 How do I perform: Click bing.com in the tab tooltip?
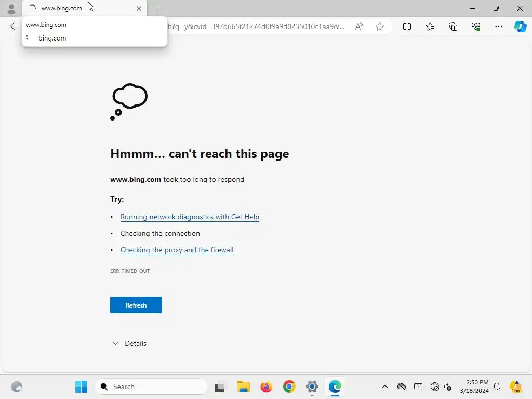pyautogui.click(x=52, y=38)
